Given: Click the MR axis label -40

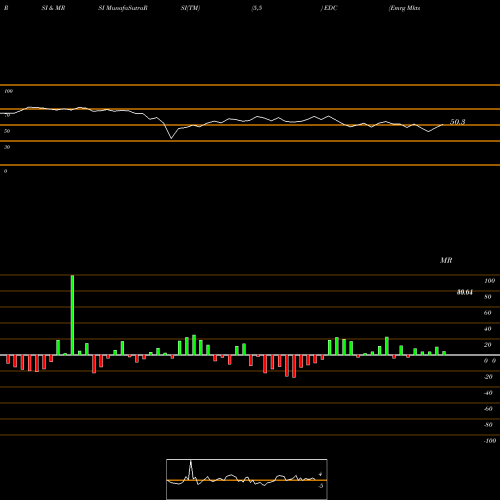Looking at the screenshot, I should point(488,393).
